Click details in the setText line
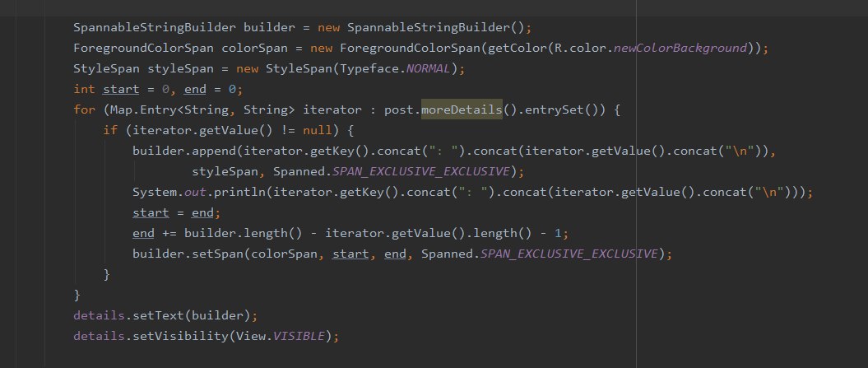 [x=99, y=315]
